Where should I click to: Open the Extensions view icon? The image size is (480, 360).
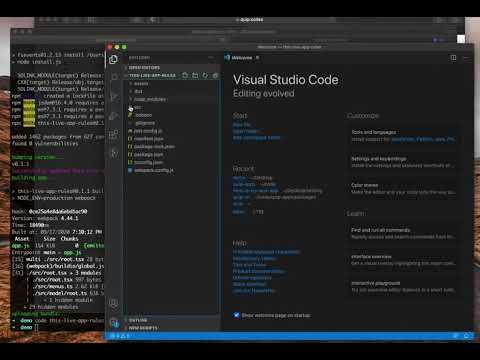tap(114, 134)
